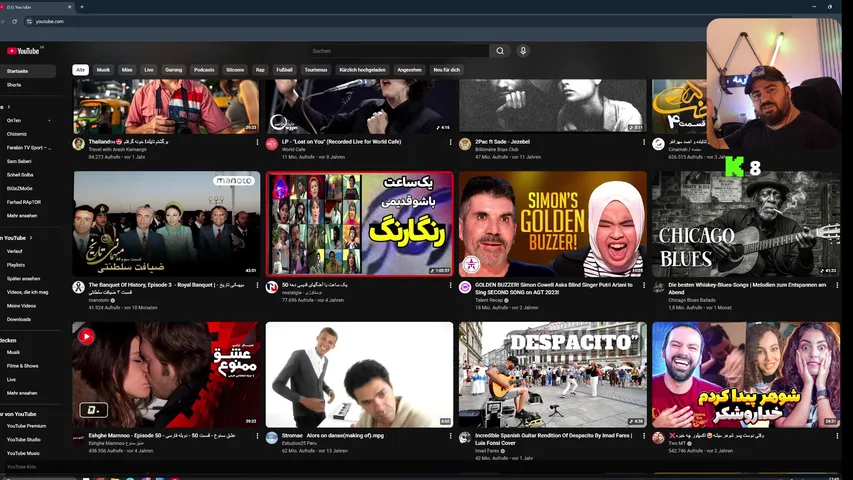Click Travel with Arash Kamangir avatar
Screen dimensions: 853x480
(x=78, y=144)
